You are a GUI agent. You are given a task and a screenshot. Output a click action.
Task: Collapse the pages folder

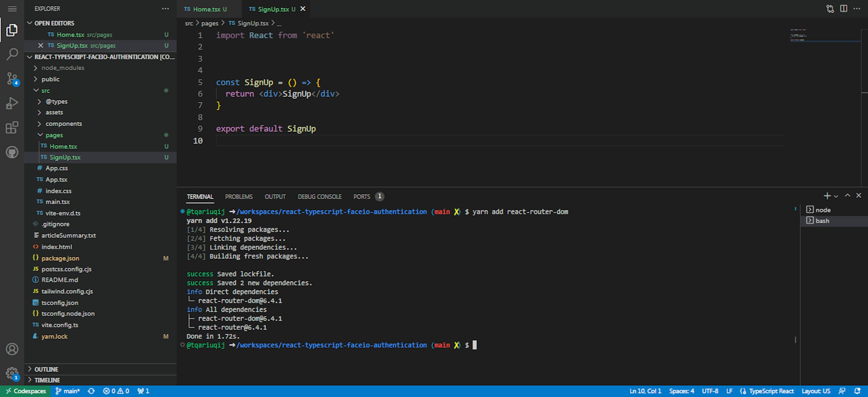point(54,135)
